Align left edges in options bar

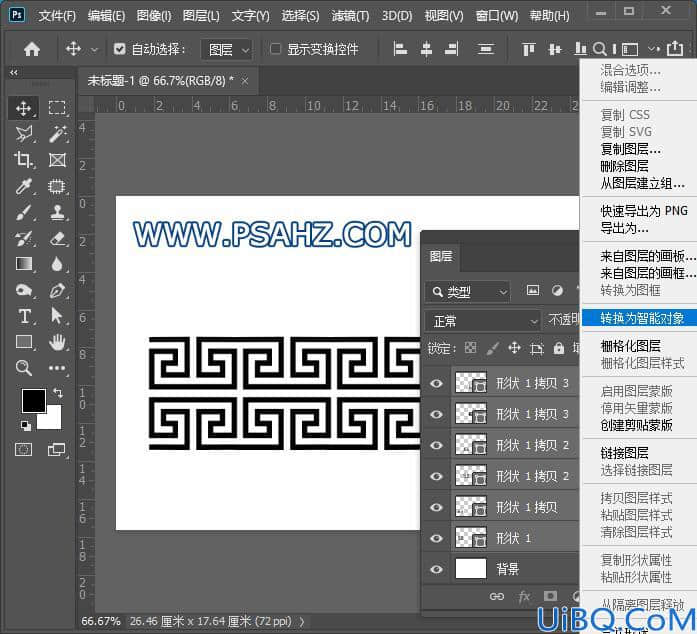pyautogui.click(x=400, y=49)
